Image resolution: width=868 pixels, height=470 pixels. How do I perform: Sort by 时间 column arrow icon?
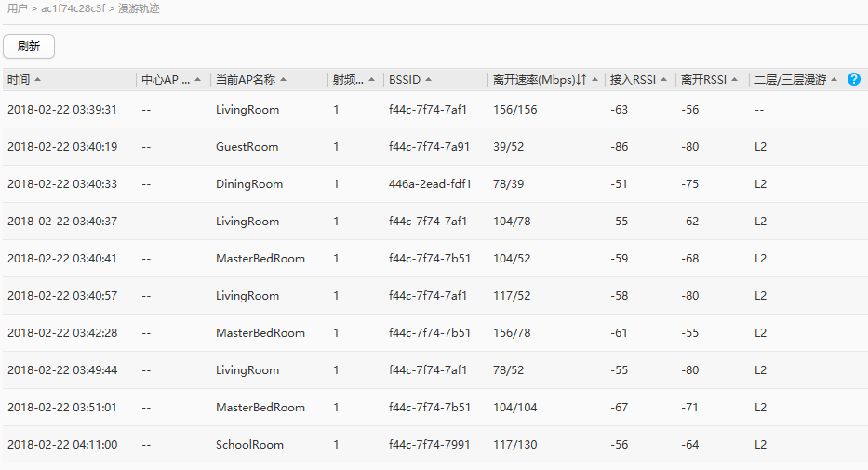pos(37,80)
